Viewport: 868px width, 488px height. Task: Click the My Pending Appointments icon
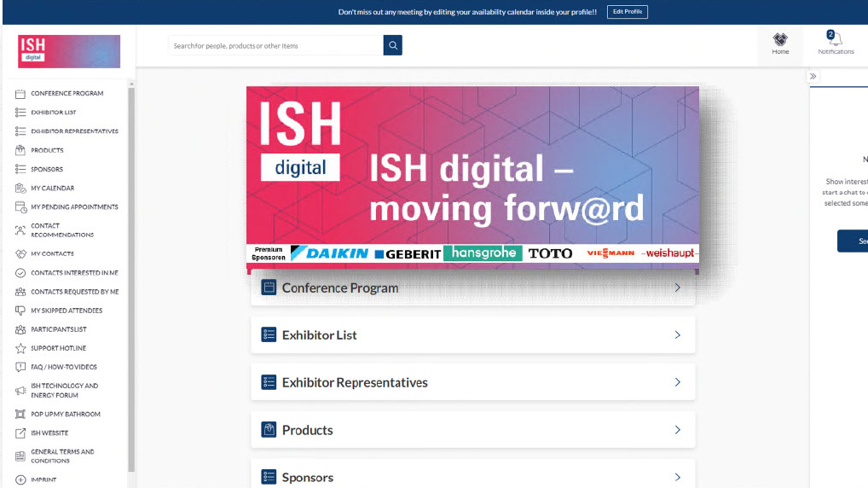point(20,207)
